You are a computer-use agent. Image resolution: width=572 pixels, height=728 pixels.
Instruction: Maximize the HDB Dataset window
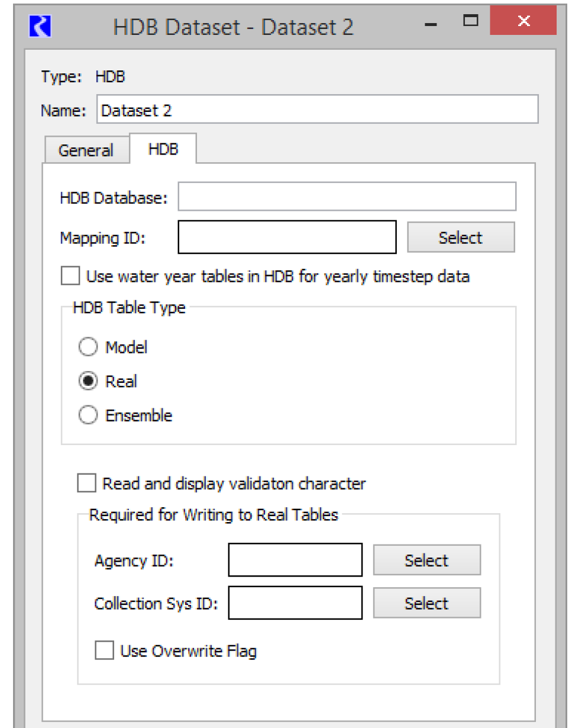pos(471,22)
